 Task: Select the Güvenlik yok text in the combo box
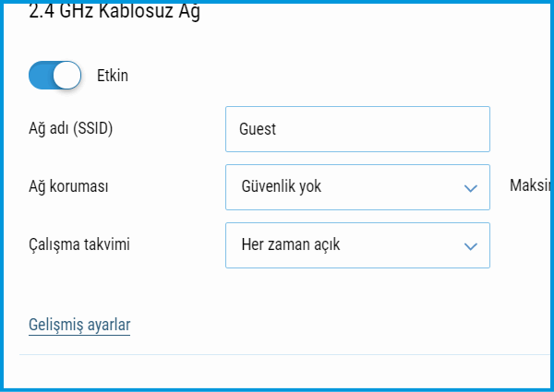(x=281, y=187)
